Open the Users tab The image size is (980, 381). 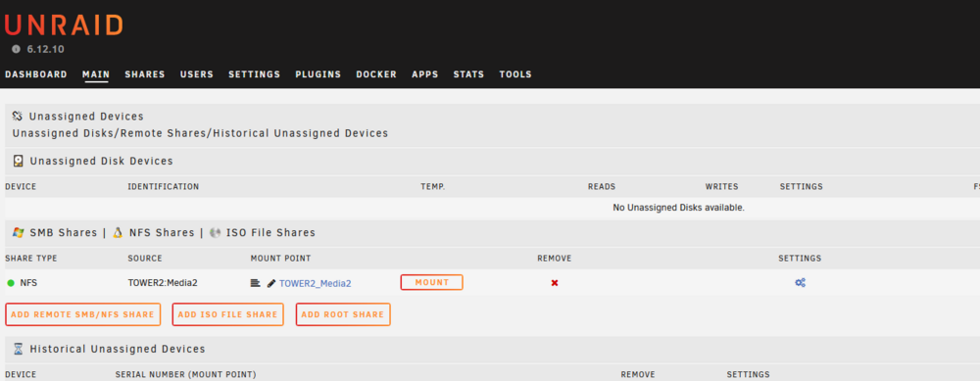click(197, 74)
